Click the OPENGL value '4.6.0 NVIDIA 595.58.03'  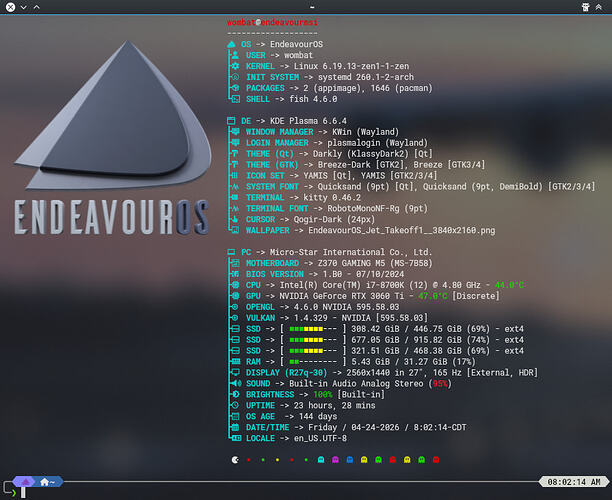point(347,307)
